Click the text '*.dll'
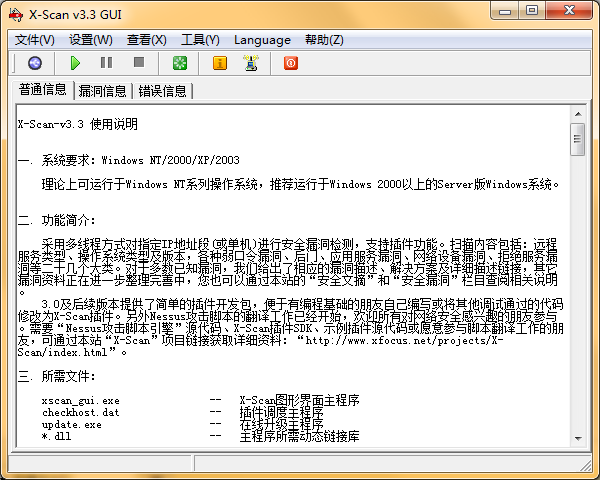600x480 pixels. pos(56,436)
